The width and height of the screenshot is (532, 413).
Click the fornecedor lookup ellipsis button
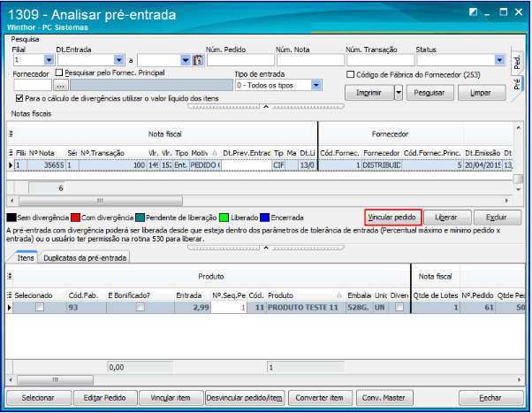point(61,86)
